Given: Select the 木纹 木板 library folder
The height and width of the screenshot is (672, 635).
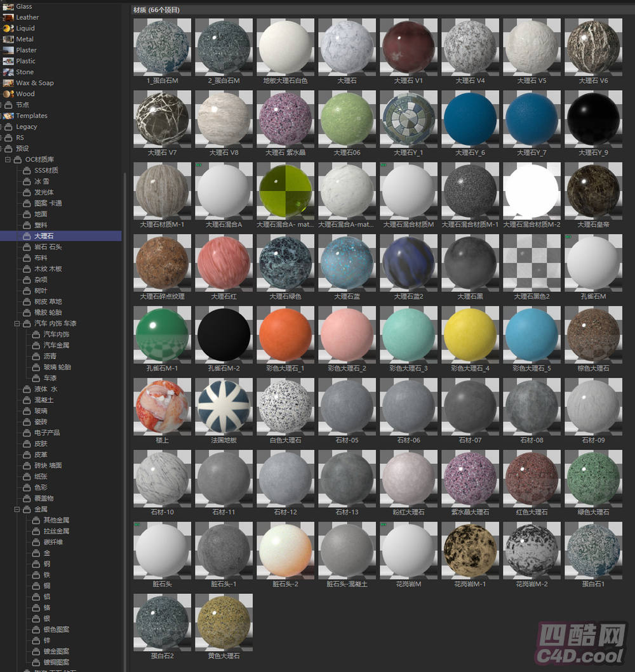Looking at the screenshot, I should (48, 269).
